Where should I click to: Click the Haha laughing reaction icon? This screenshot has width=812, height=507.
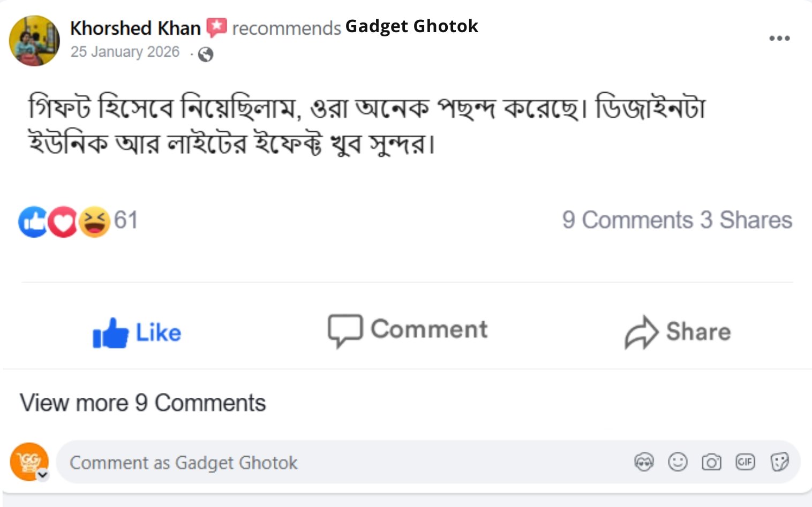click(x=94, y=222)
